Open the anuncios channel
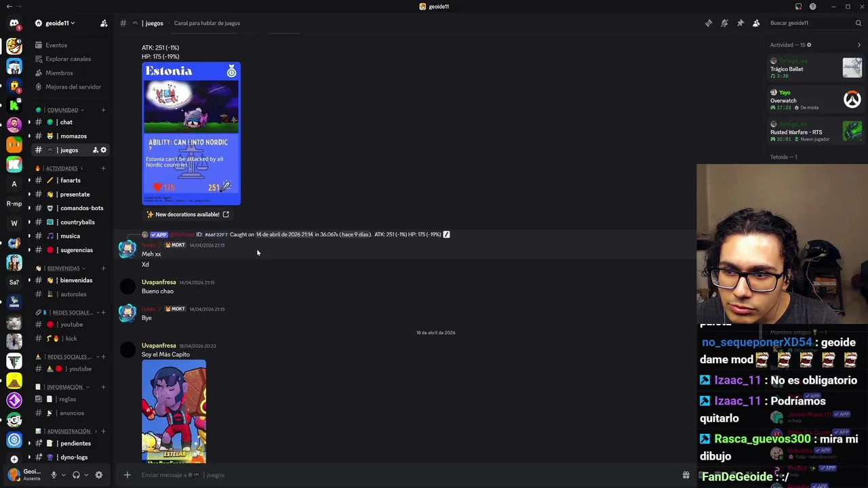 point(70,413)
